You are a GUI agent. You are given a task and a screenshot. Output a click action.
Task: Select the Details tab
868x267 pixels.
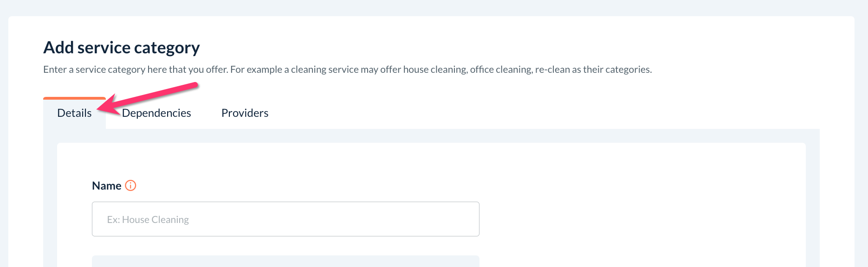pos(74,113)
